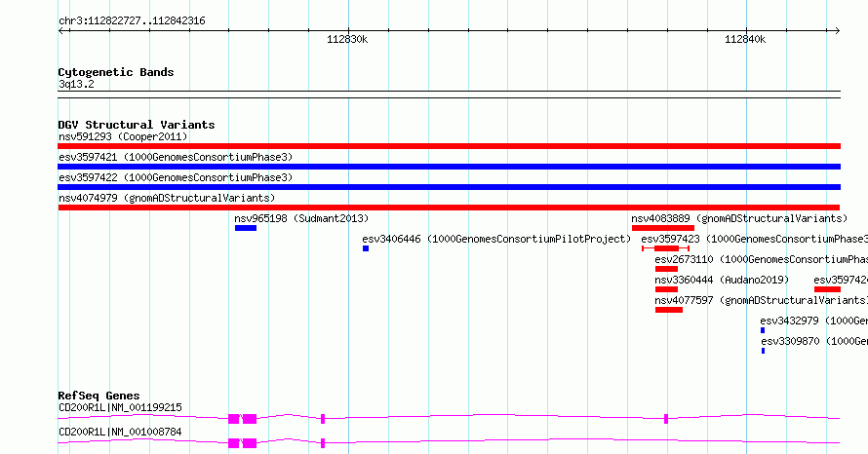Click the isolated right-side exon of NM_001199215
This screenshot has width=868, height=454.
666,419
